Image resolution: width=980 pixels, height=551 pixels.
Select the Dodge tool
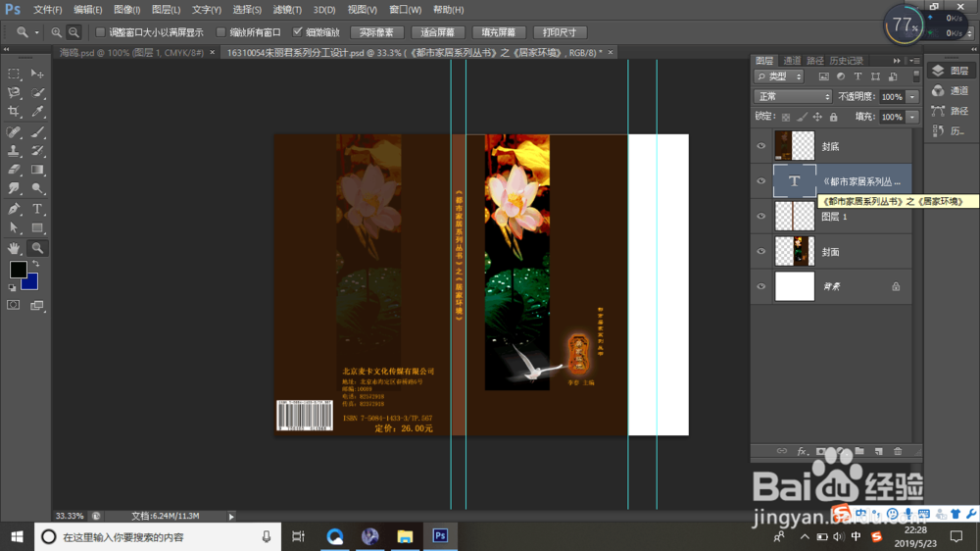37,188
